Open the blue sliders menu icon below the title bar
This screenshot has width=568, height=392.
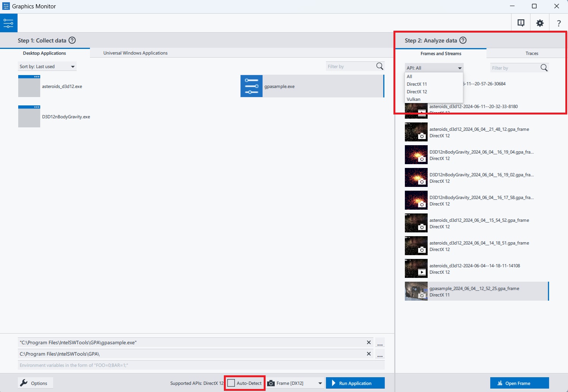(x=8, y=23)
